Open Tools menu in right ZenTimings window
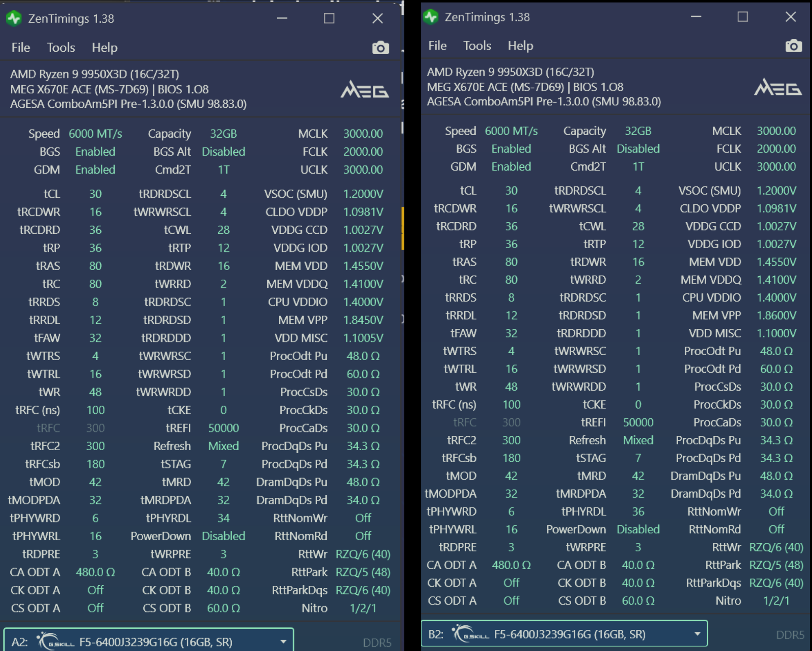Screen dimensions: 812x651 click(477, 45)
